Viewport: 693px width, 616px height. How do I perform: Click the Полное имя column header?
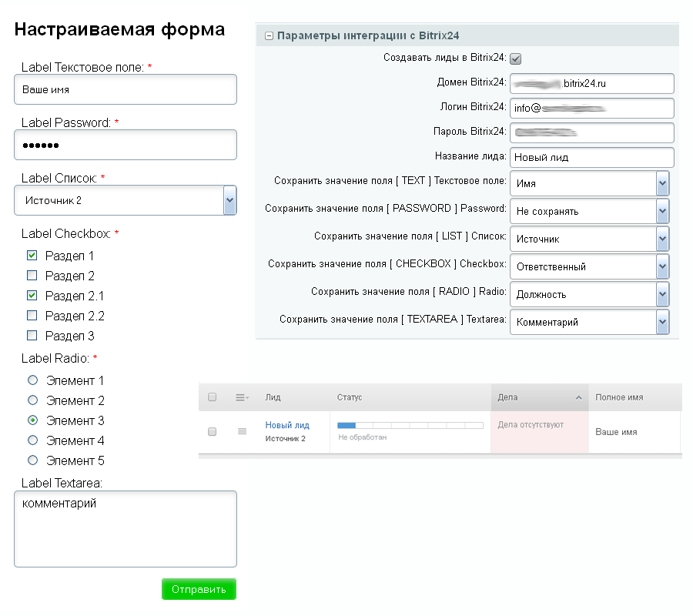pos(618,397)
